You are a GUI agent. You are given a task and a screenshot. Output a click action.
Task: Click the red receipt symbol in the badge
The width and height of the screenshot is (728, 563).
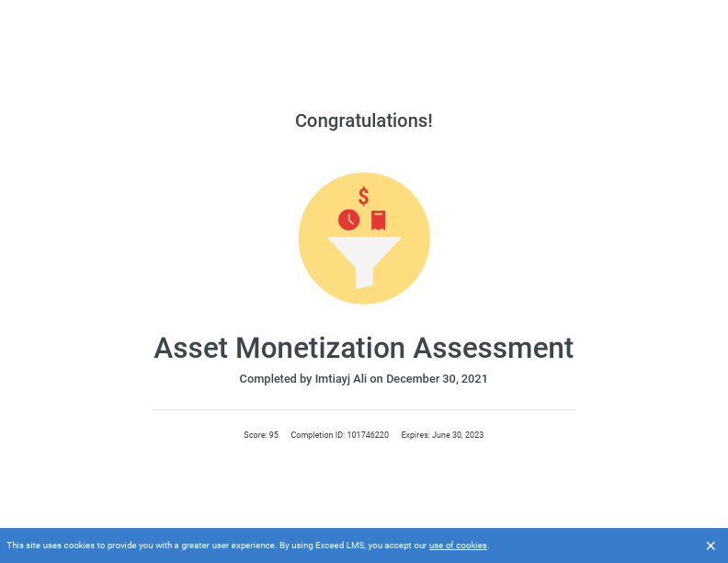(379, 220)
